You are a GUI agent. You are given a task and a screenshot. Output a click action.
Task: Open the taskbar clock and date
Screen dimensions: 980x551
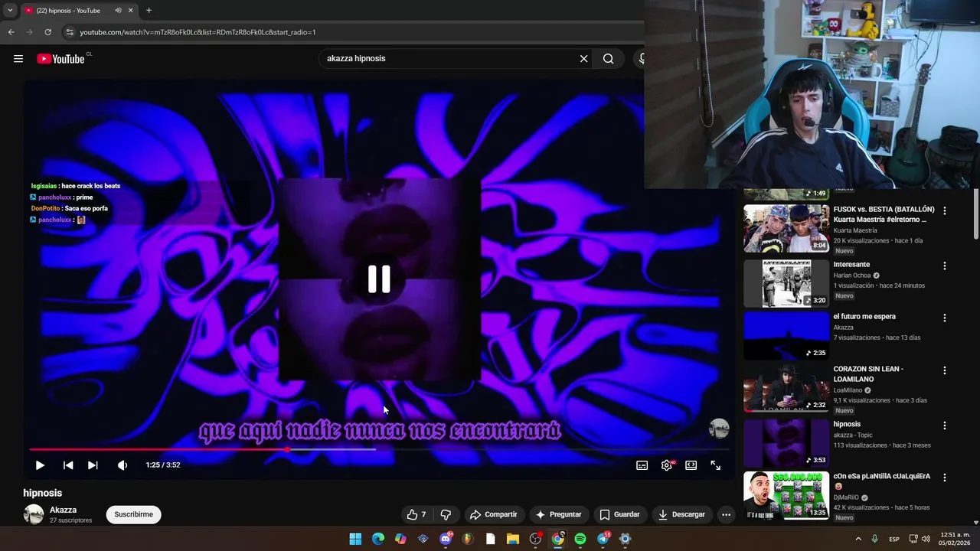pyautogui.click(x=954, y=539)
